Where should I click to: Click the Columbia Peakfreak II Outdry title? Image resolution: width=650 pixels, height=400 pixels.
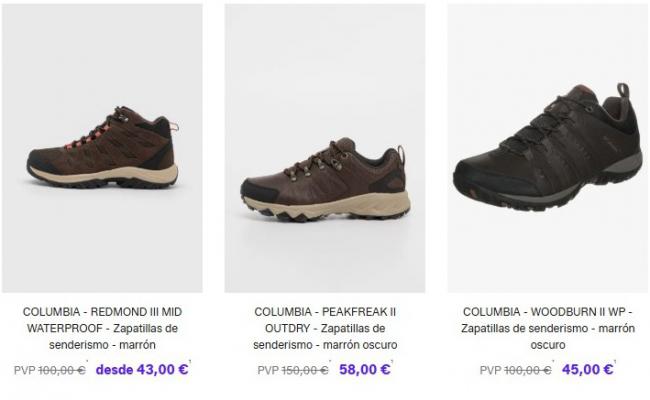tap(325, 328)
